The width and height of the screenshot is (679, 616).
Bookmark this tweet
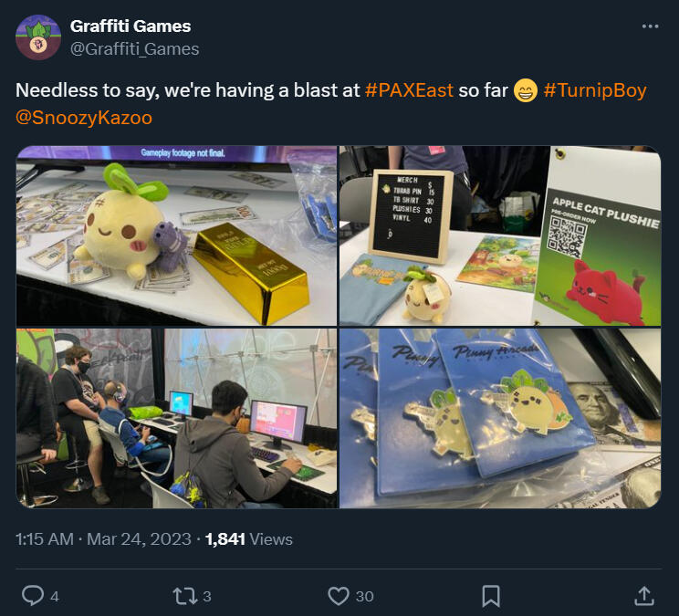[x=491, y=596]
